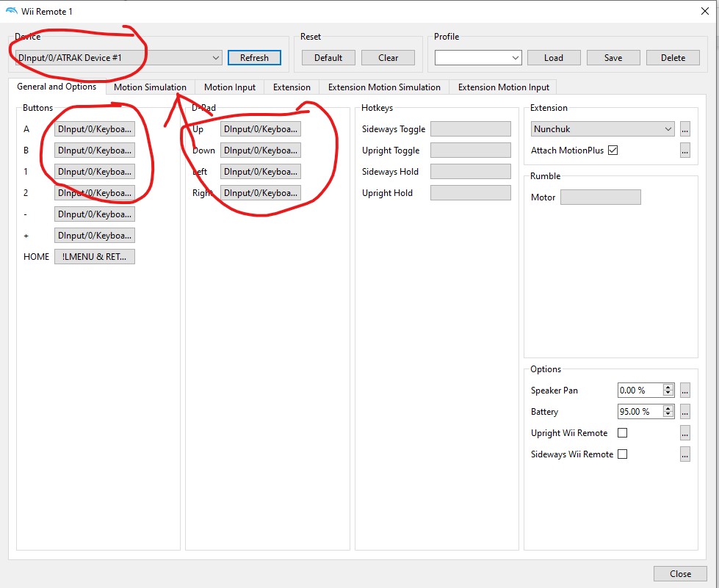
Task: Rebind D-Pad Left mapping
Action: tap(261, 171)
